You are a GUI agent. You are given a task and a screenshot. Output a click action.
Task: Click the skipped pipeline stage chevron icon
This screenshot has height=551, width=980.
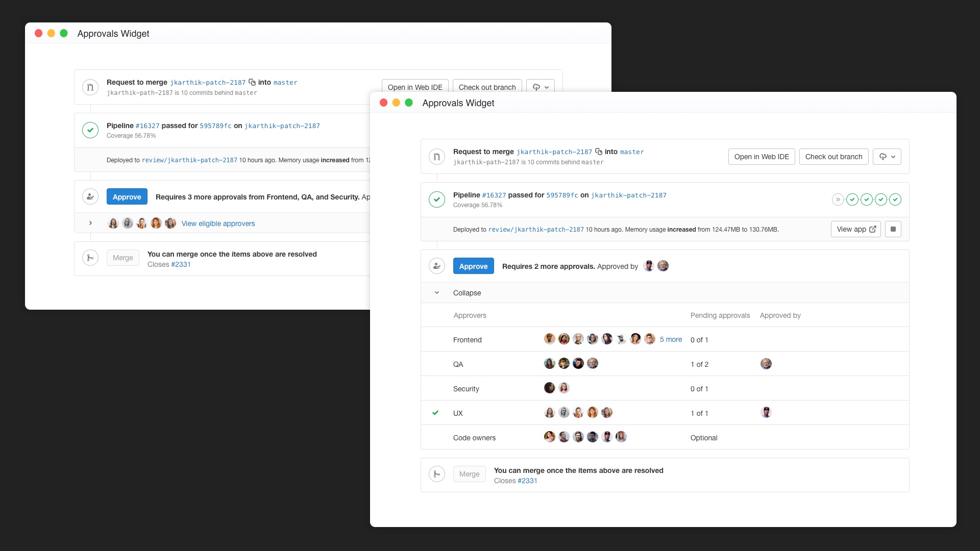click(x=838, y=199)
